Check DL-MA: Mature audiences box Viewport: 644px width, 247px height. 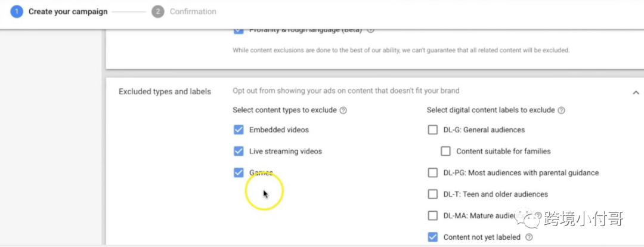[432, 215]
